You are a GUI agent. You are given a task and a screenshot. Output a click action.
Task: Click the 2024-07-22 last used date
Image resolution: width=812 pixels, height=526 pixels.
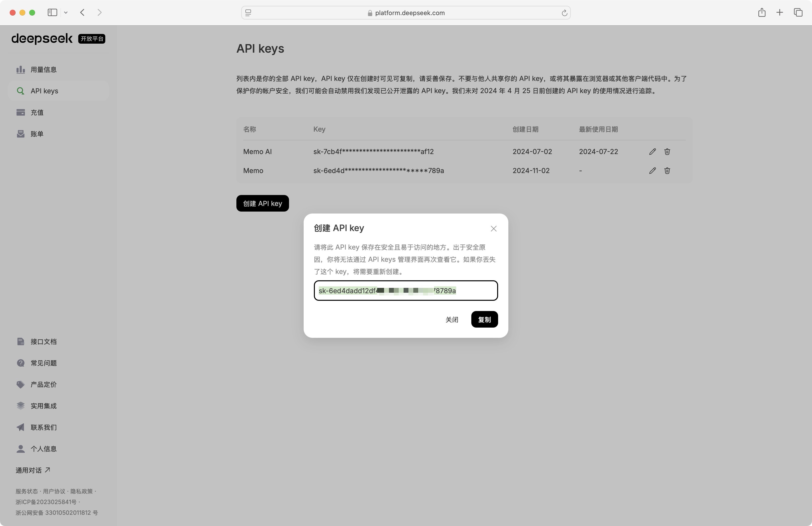click(599, 152)
